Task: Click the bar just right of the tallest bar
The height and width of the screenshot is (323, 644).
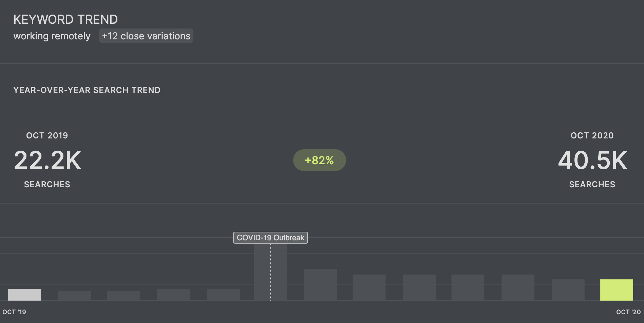Action: pos(321,285)
